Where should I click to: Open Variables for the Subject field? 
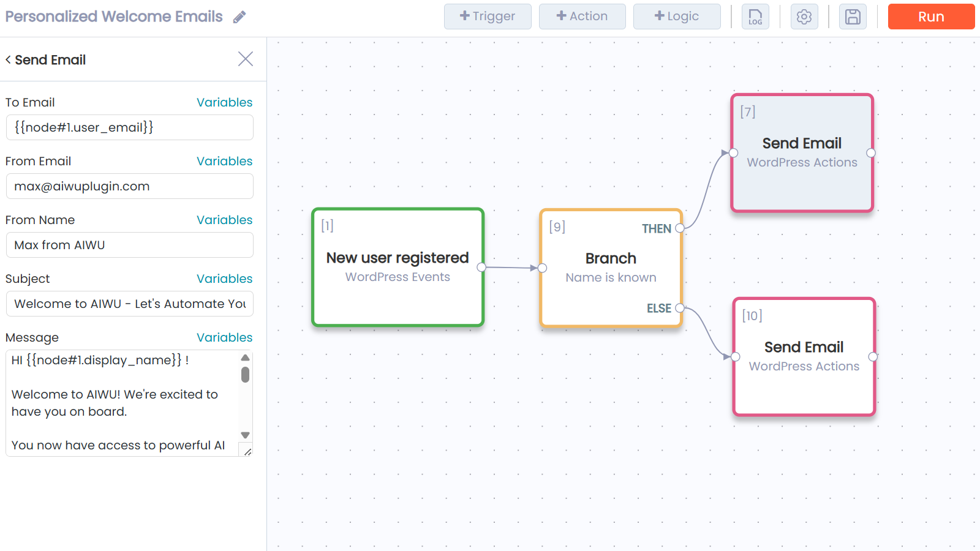coord(224,279)
